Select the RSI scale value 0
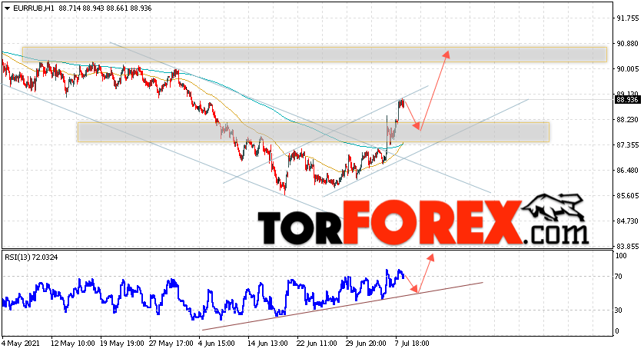The image size is (644, 352). [x=619, y=331]
